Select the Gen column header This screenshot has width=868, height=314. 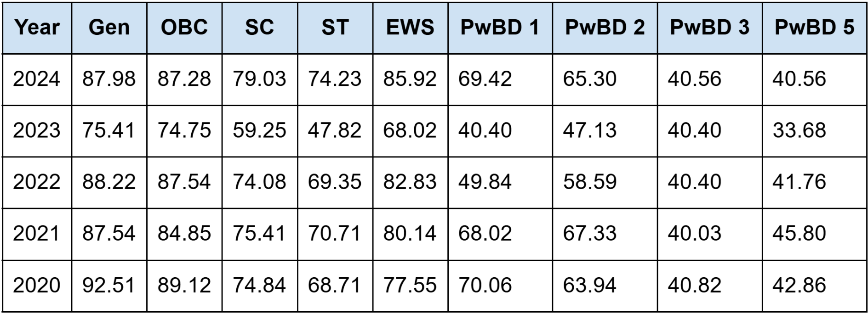[x=109, y=28]
